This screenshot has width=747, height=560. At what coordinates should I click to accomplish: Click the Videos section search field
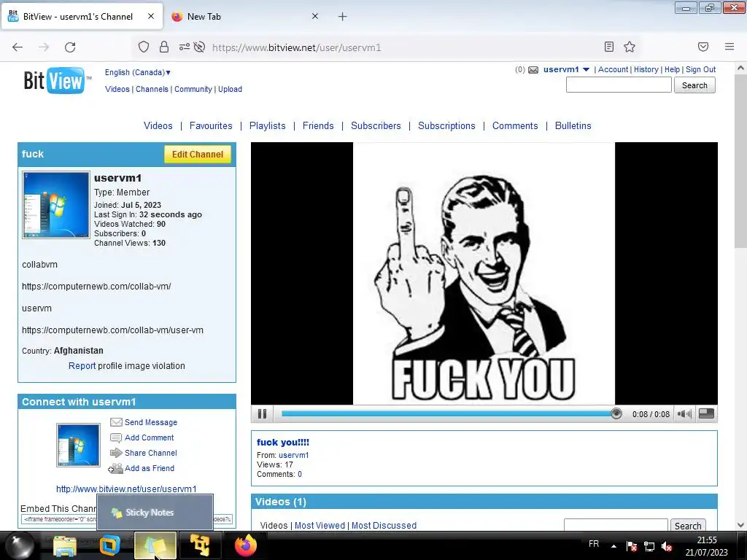click(x=616, y=525)
